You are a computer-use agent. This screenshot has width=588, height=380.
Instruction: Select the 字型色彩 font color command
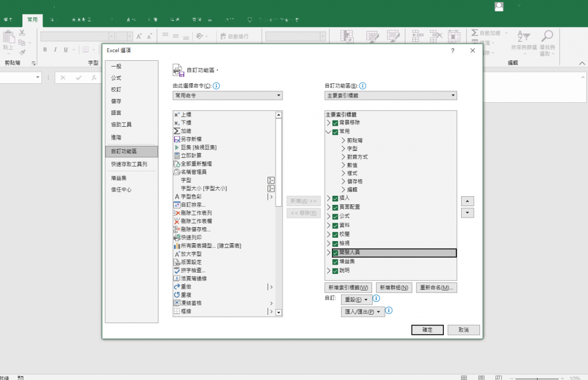188,196
